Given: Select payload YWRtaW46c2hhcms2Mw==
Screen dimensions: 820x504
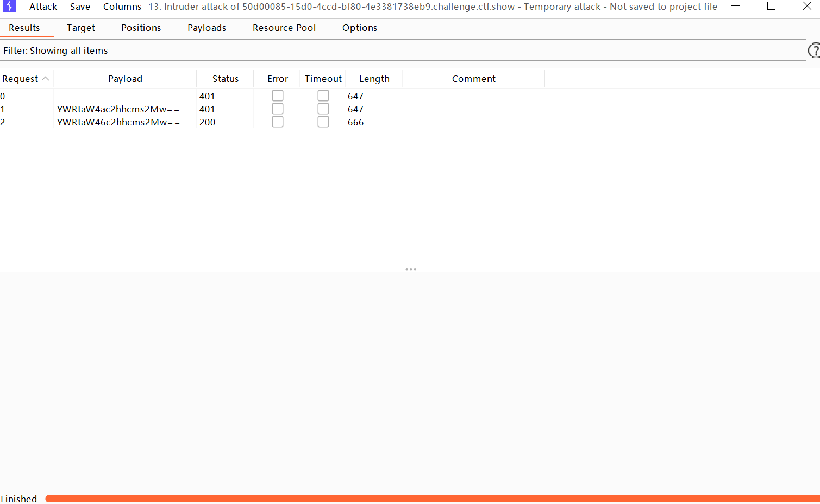Looking at the screenshot, I should 118,122.
